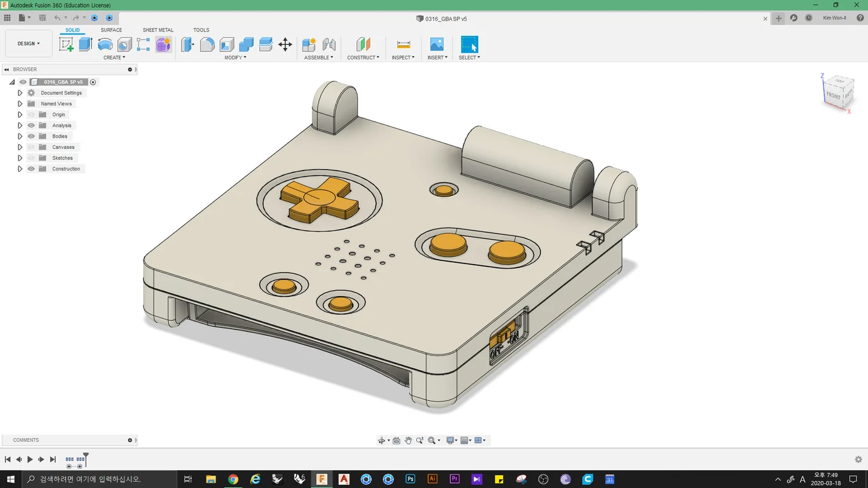
Task: Expand the Named Views node
Action: click(x=20, y=104)
